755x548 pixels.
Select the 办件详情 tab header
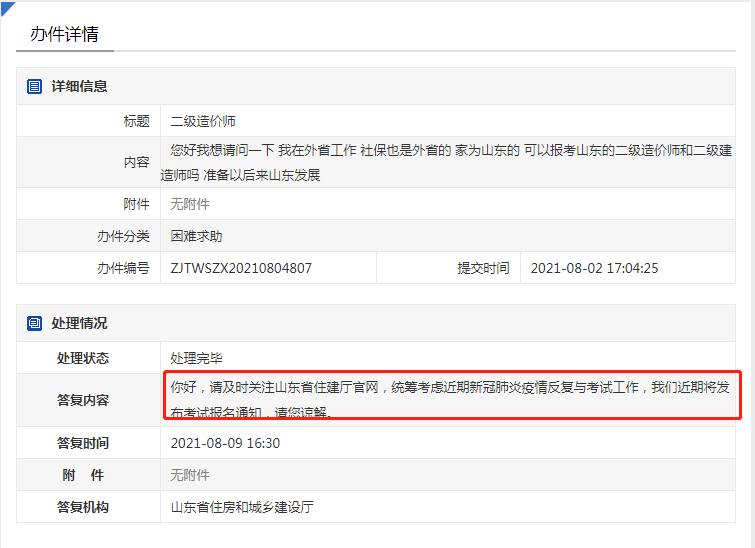tap(64, 35)
